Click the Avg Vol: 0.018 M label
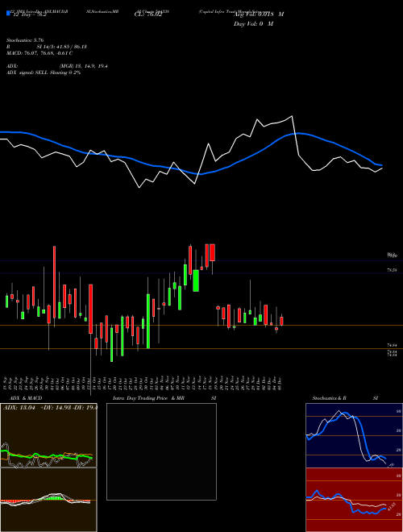403x532 pixels. (259, 15)
